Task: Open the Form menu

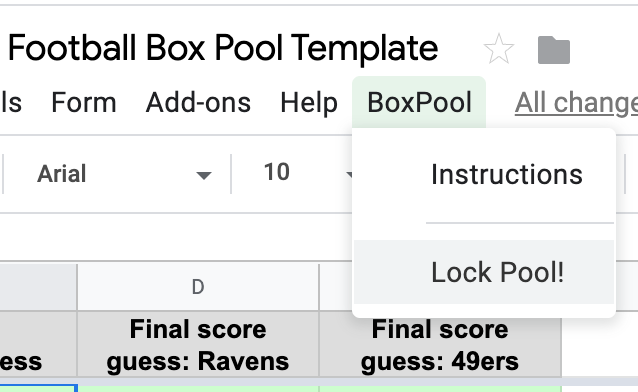Action: 84,102
